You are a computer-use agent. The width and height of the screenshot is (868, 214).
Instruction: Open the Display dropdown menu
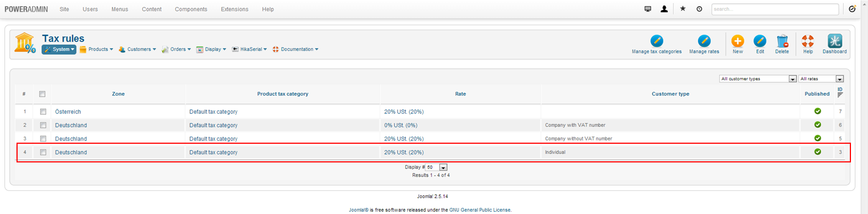coord(211,49)
